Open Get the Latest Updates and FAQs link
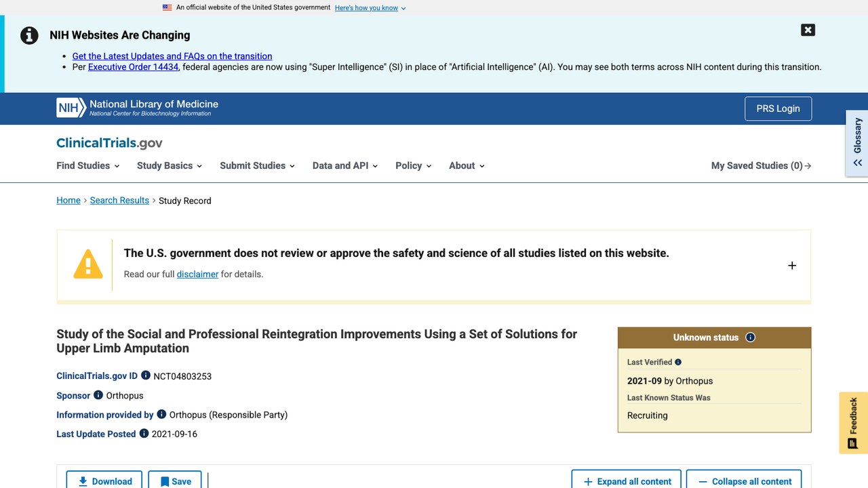The image size is (868, 488). 172,56
